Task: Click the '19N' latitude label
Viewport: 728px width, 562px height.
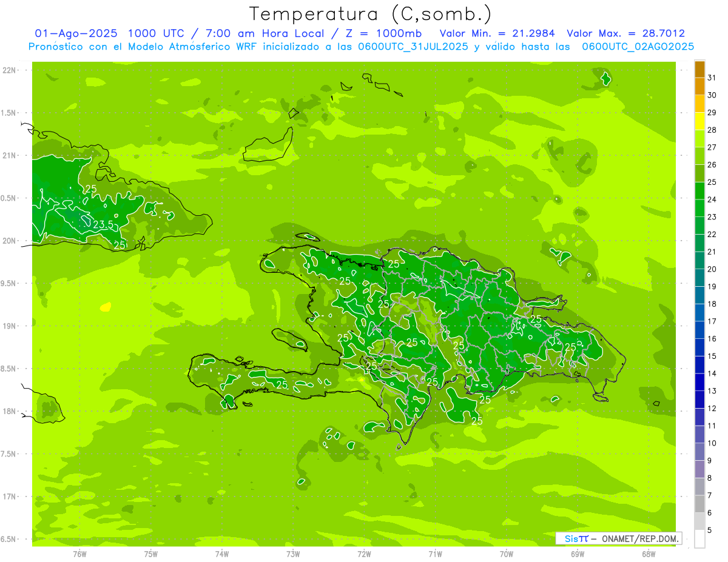Action: tap(8, 326)
